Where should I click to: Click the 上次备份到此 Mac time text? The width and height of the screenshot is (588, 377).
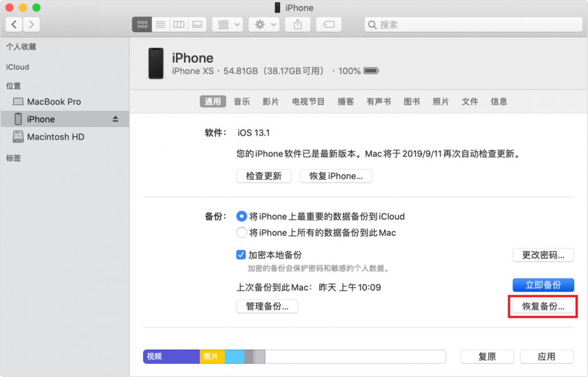tap(309, 287)
